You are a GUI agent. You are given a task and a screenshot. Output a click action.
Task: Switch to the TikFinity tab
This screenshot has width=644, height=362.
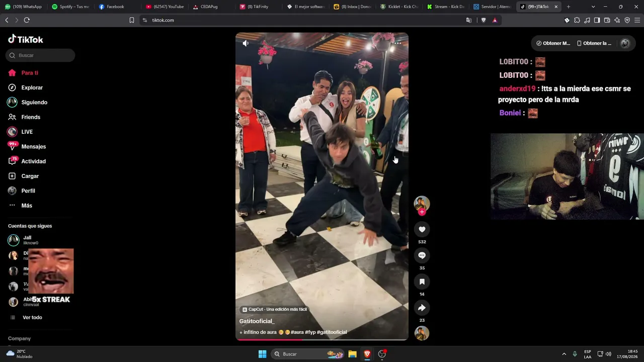[x=259, y=7]
